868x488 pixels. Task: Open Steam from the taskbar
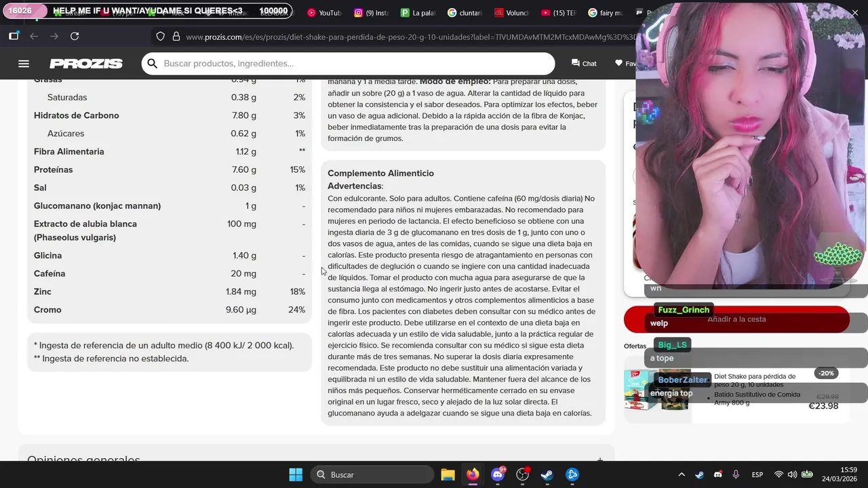tap(547, 474)
